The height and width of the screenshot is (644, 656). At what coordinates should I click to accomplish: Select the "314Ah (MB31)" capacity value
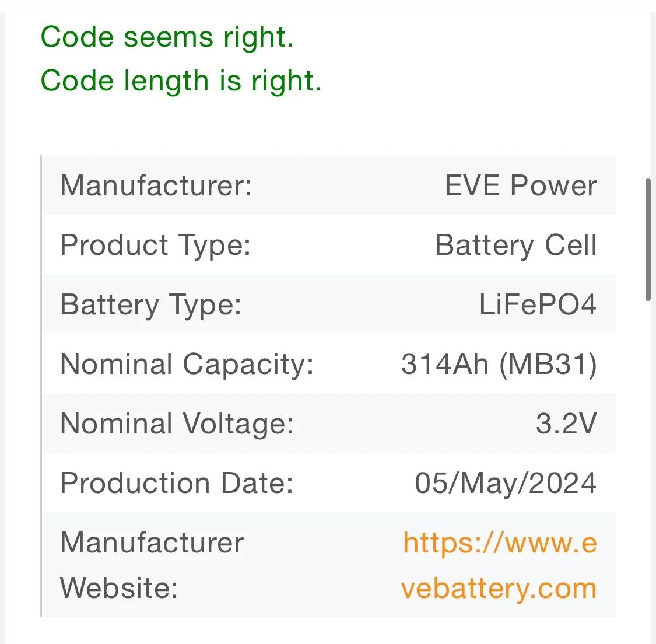pyautogui.click(x=499, y=365)
